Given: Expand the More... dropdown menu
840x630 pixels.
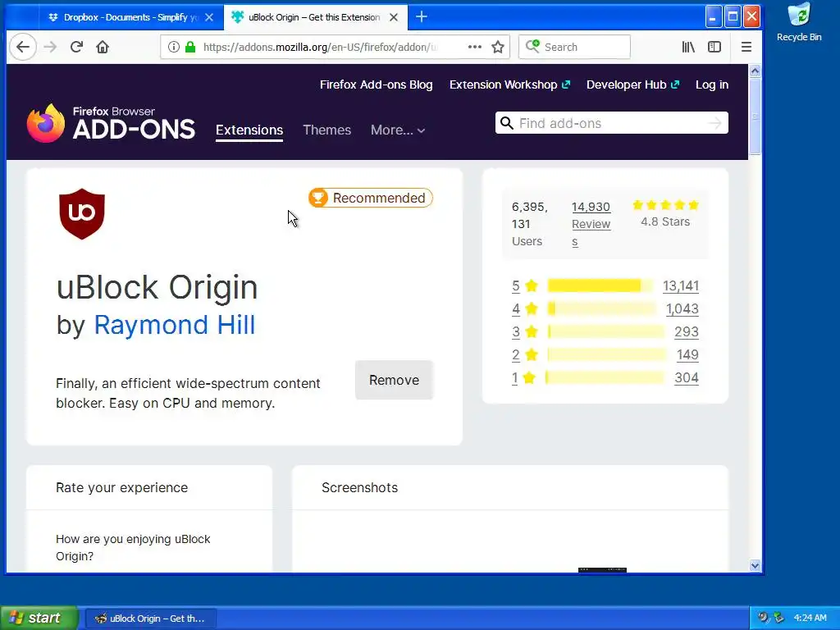Looking at the screenshot, I should point(398,130).
